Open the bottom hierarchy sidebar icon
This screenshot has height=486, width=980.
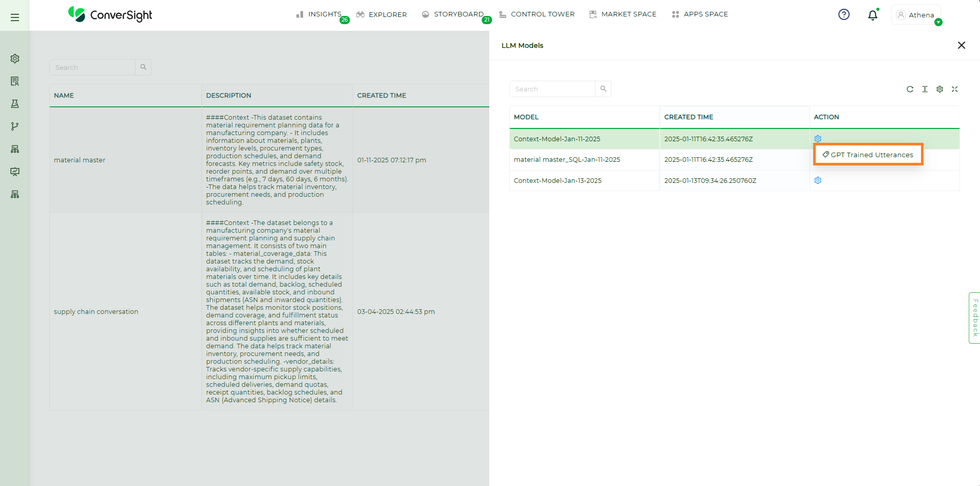pos(15,194)
